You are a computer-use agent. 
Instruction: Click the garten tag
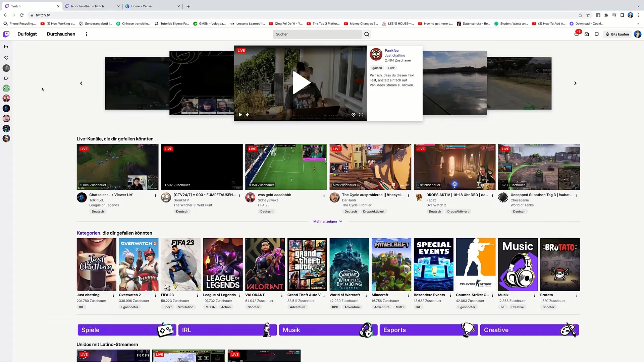point(377,68)
